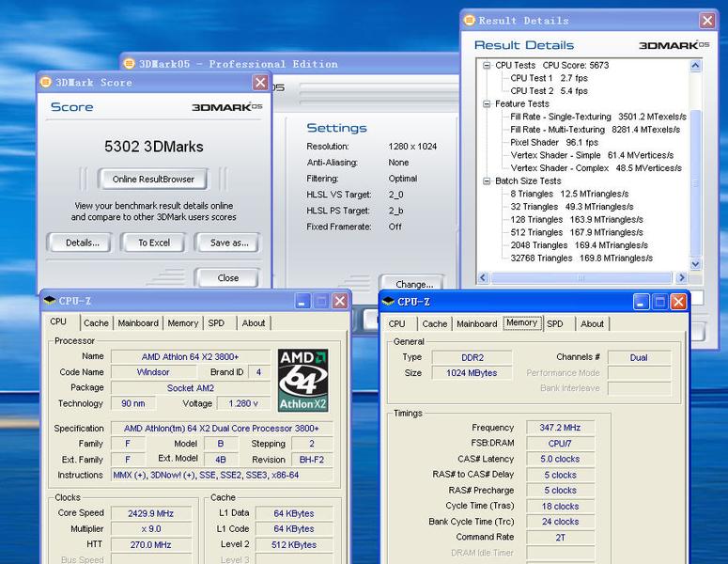Select the CPU tab in left CPU-Z
728x564 pixels.
pos(58,321)
